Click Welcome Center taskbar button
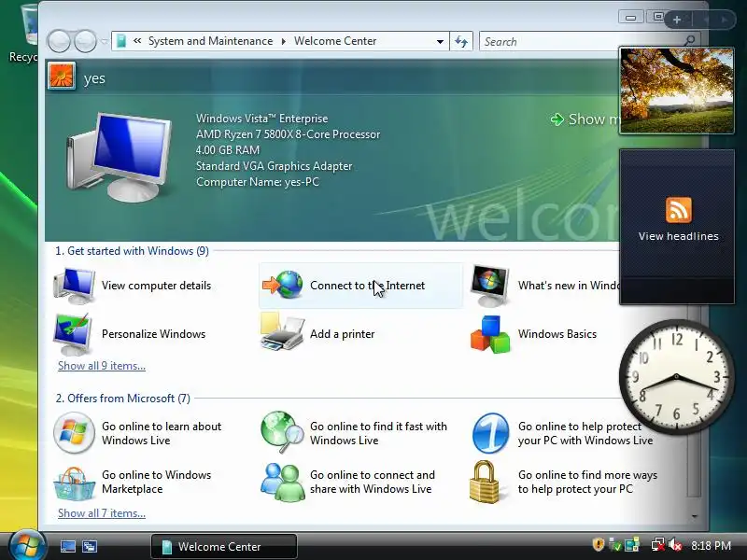This screenshot has height=560, width=747. click(x=224, y=546)
